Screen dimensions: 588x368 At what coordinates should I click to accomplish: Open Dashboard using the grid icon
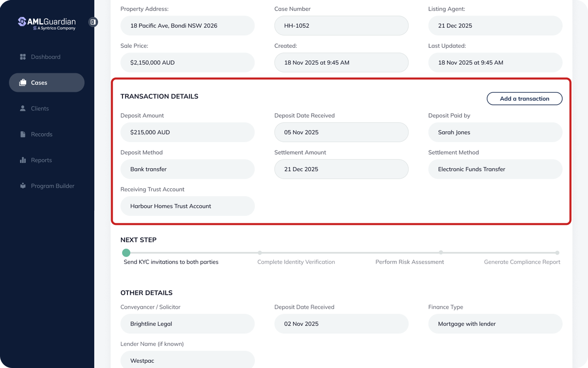point(23,56)
